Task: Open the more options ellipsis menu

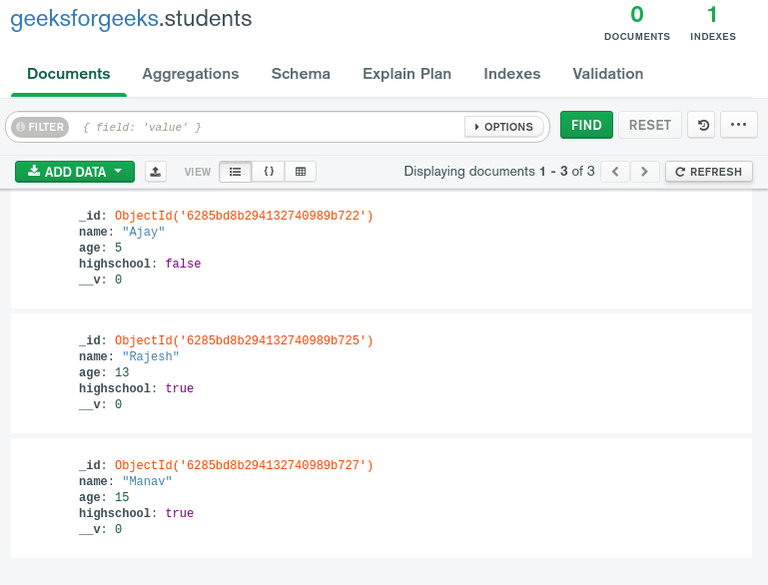Action: click(x=738, y=125)
